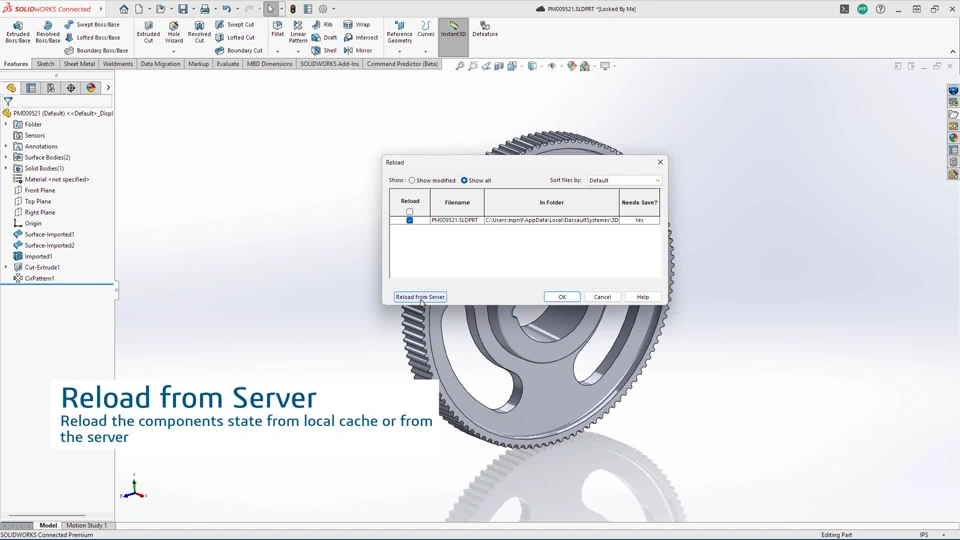Click the Home icon in top toolbar
Image resolution: width=960 pixels, height=540 pixels.
coord(124,9)
